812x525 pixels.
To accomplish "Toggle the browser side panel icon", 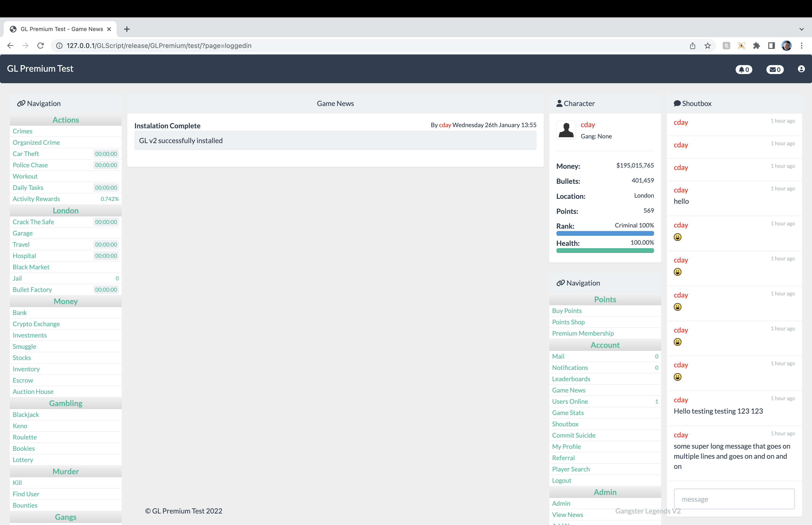I will click(x=771, y=46).
